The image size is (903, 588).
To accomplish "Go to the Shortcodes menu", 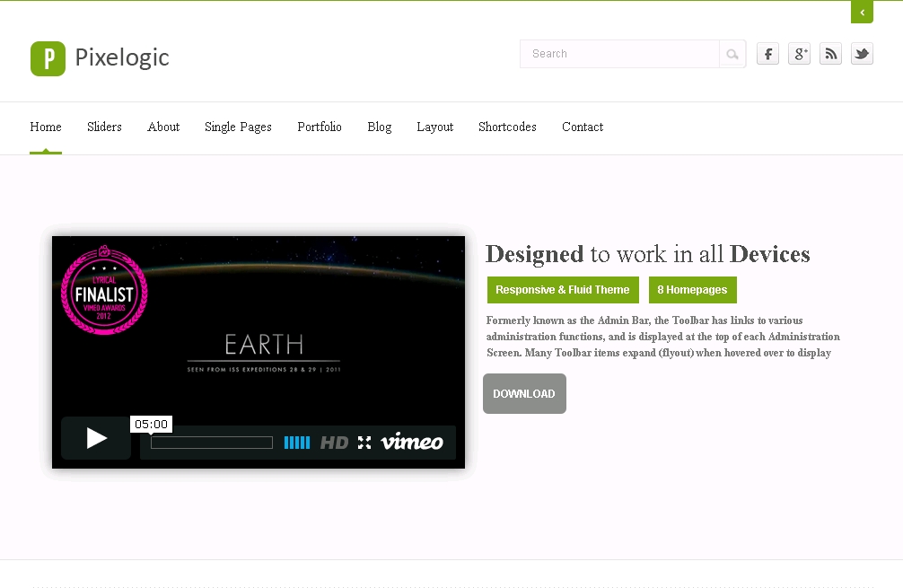I will pyautogui.click(x=507, y=127).
